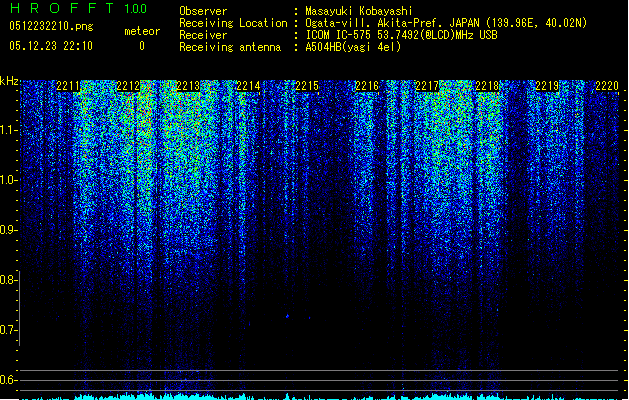Viewport: 629px width, 400px height.
Task: Click the 2211 time marker
Action: pyautogui.click(x=68, y=86)
